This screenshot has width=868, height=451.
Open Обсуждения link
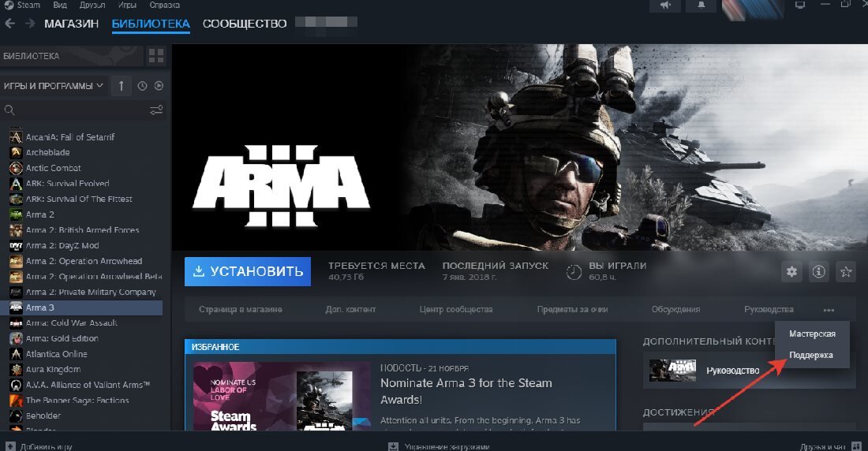point(676,309)
